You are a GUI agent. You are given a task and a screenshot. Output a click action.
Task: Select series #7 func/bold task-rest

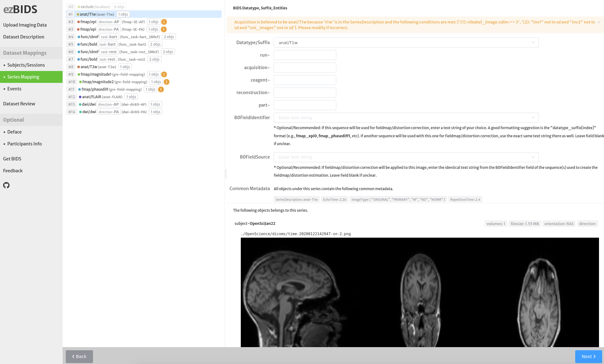(144, 59)
